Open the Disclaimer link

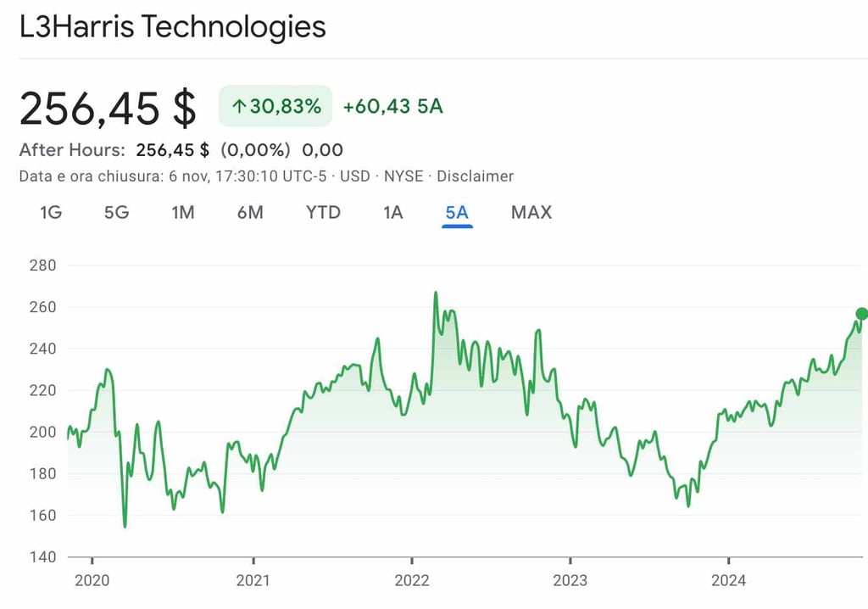(476, 176)
